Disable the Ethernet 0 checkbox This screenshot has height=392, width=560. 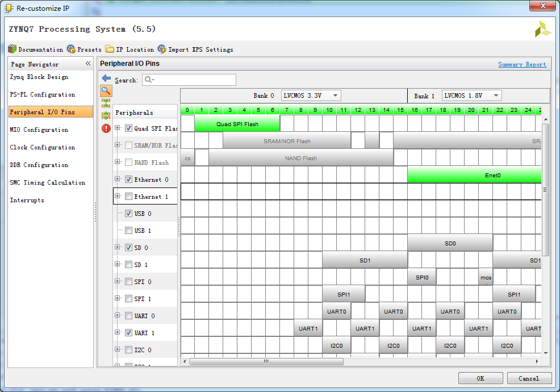[128, 180]
